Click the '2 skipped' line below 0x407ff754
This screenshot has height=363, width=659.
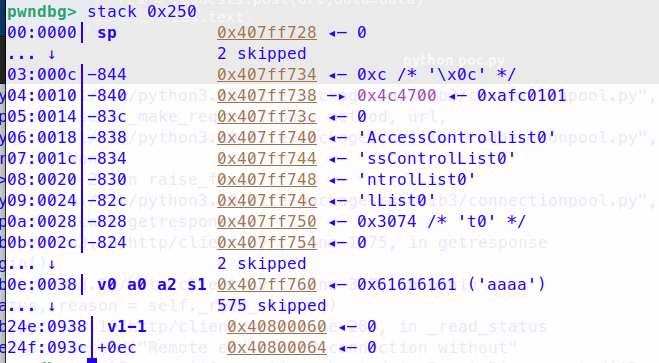tap(261, 264)
